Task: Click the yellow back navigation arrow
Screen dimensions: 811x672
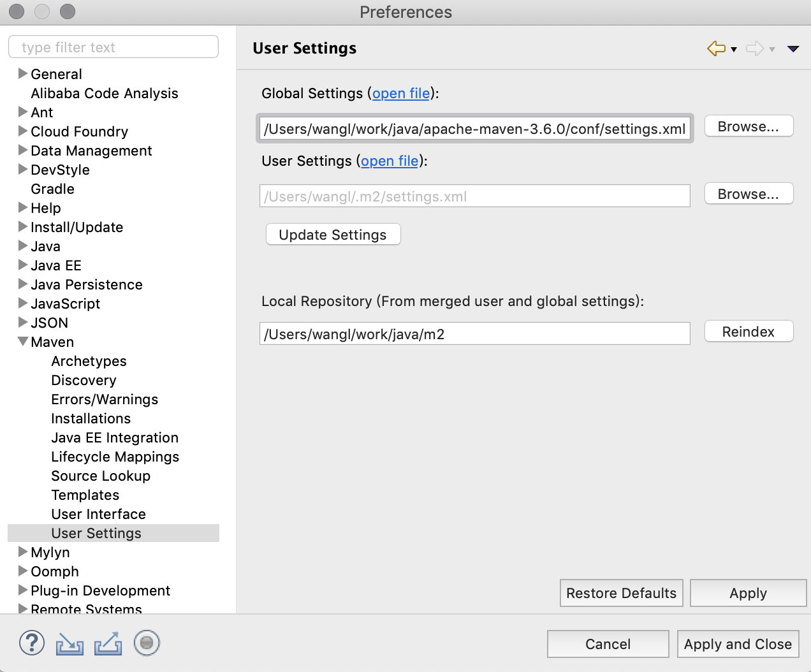Action: [x=716, y=48]
